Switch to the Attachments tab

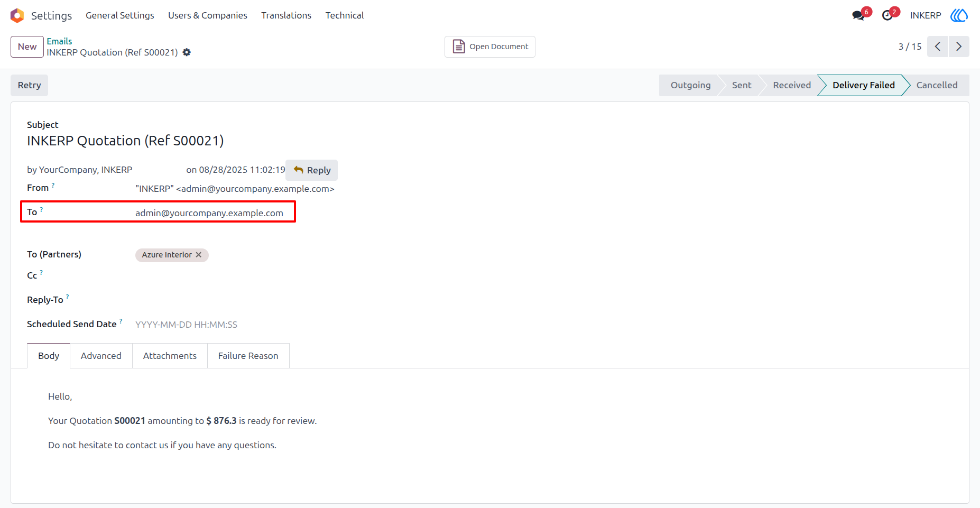tap(170, 356)
